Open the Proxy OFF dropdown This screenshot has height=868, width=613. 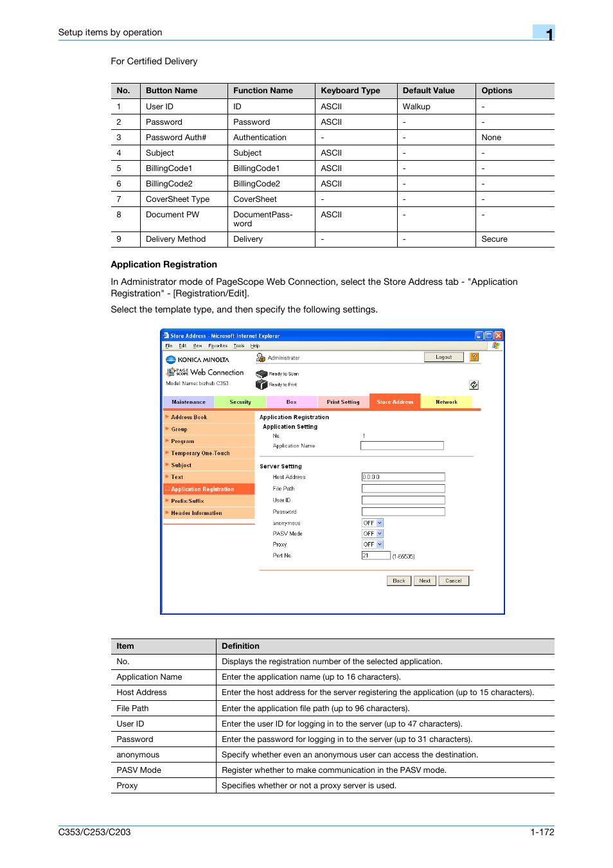(373, 545)
